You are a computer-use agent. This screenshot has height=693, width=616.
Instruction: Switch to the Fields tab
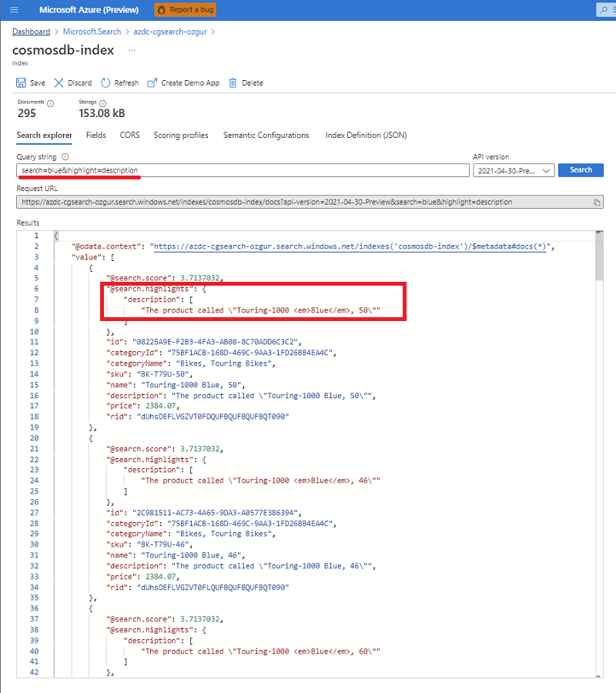(x=95, y=135)
